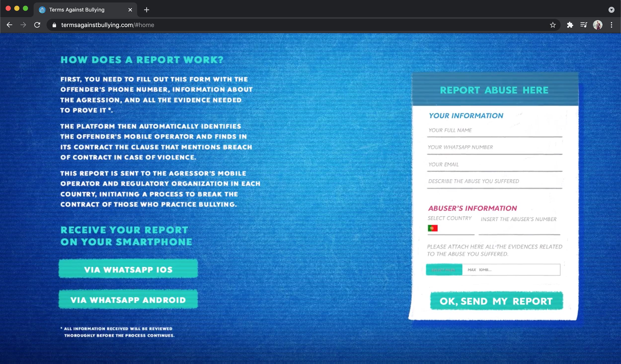Click the footnote about information being reviewed
Screen dimensions: 621x364
117,332
